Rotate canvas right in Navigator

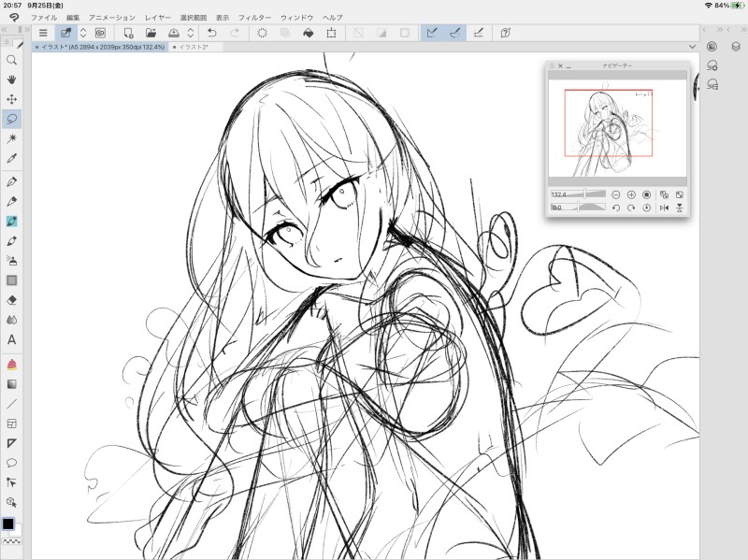(631, 208)
